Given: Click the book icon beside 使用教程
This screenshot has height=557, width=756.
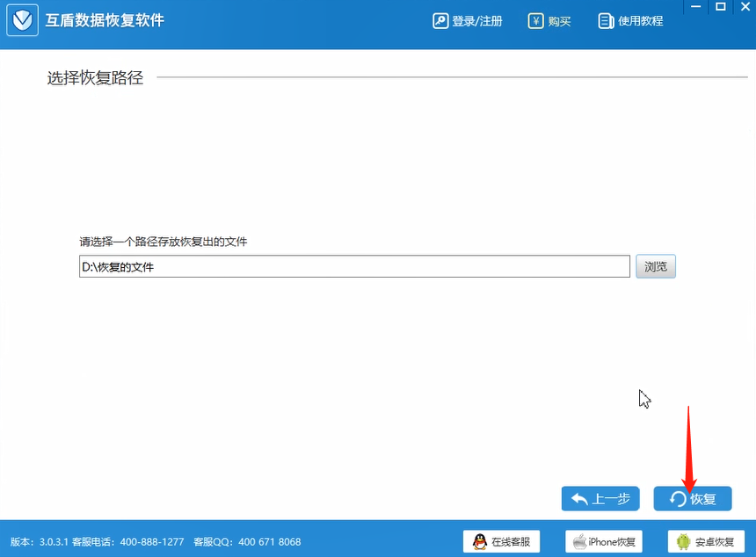Looking at the screenshot, I should click(606, 20).
